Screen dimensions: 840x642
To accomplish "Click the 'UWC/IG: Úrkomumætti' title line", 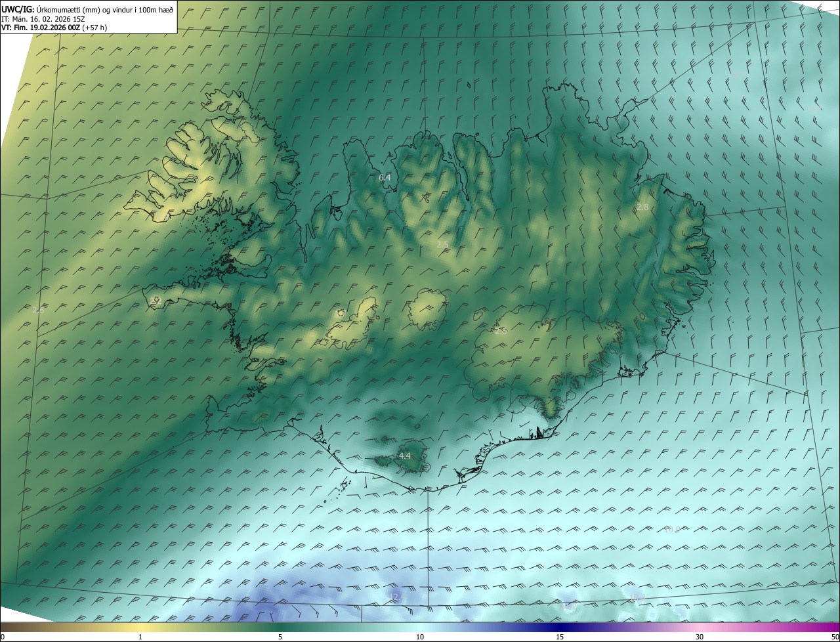I will pyautogui.click(x=87, y=9).
